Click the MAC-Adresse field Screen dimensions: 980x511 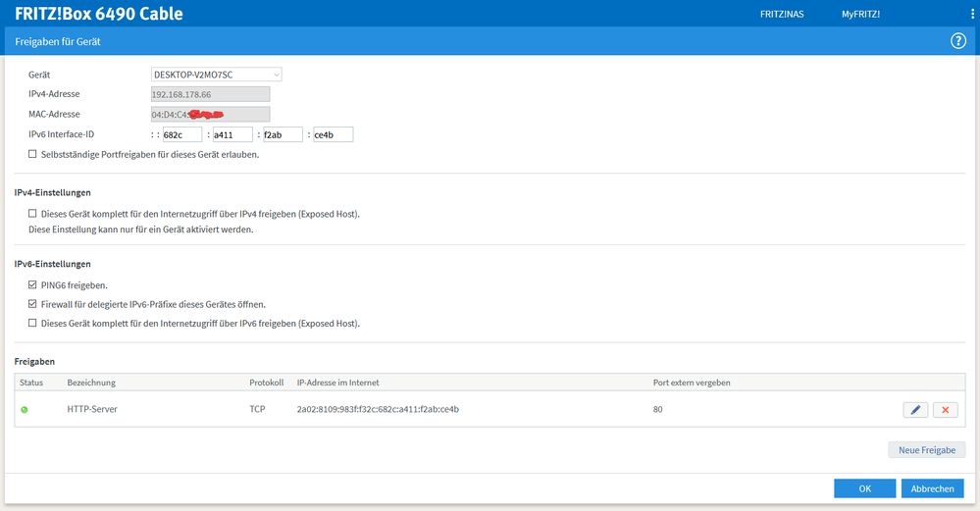pyautogui.click(x=211, y=115)
